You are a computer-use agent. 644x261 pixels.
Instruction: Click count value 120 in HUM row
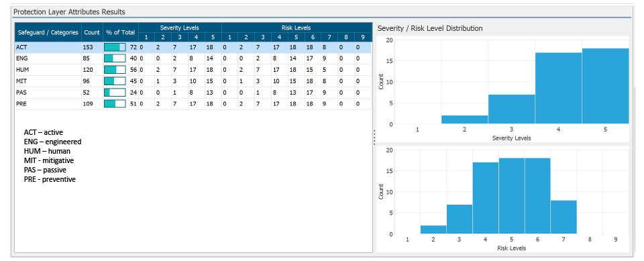[88, 70]
